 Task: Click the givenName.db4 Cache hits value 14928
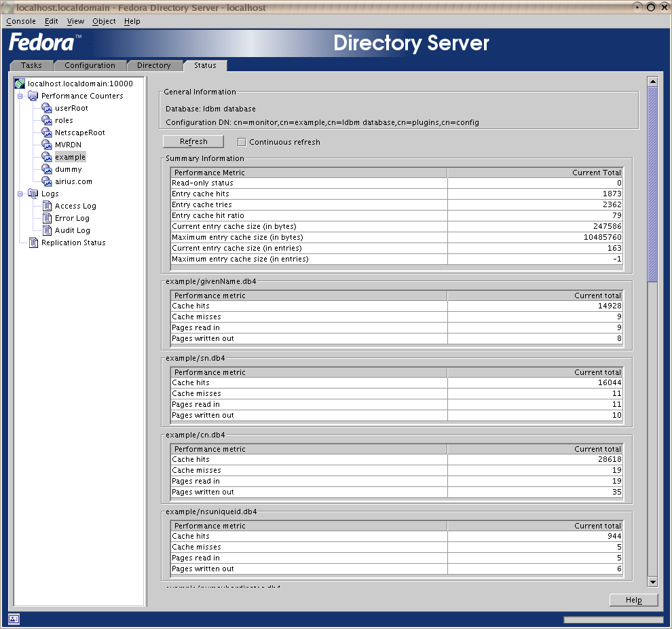tap(610, 306)
